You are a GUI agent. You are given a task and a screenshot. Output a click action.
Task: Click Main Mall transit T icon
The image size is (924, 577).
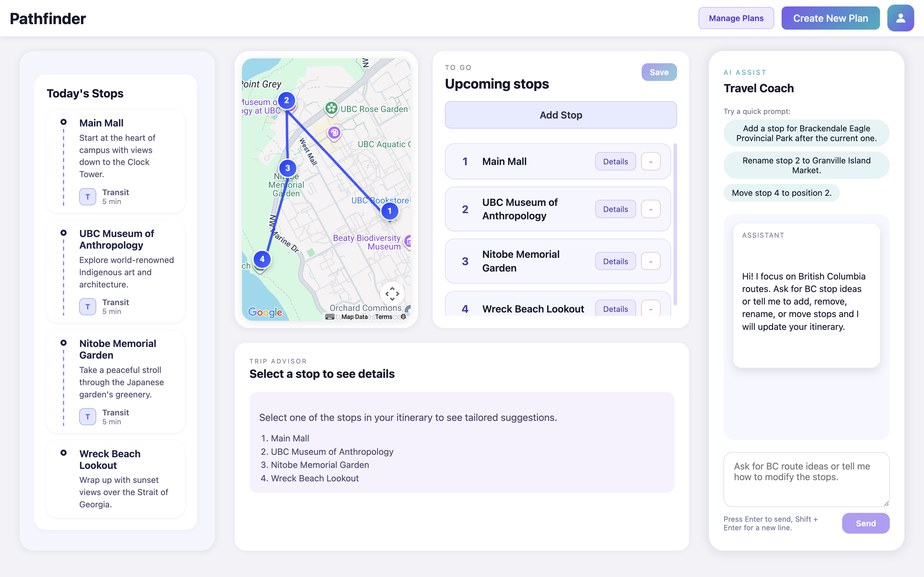pyautogui.click(x=87, y=196)
